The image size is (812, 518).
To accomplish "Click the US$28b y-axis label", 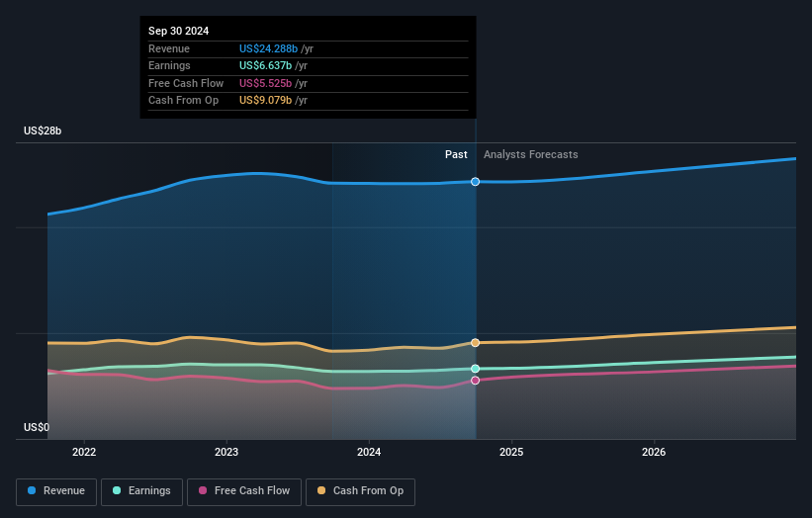I will coord(43,130).
